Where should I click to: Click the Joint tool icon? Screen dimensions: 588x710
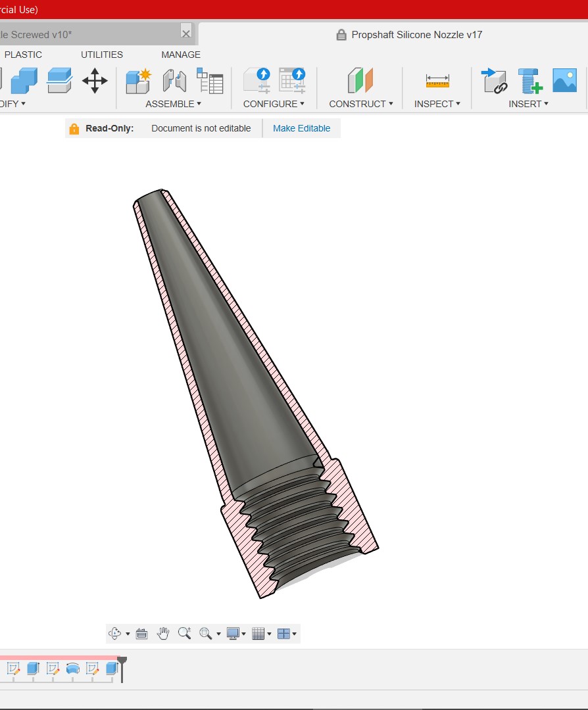pyautogui.click(x=174, y=81)
